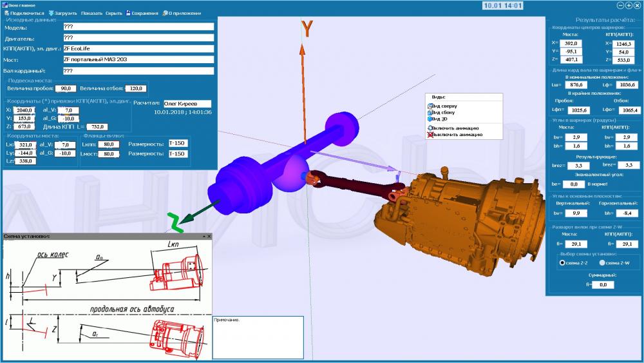Click the О приложении about icon
This screenshot has height=363, width=644.
pos(165,13)
